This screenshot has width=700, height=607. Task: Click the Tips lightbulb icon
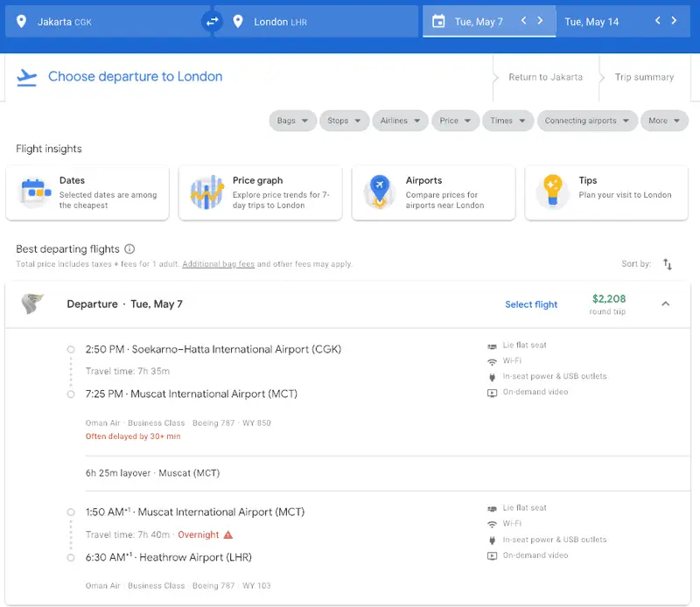click(553, 192)
